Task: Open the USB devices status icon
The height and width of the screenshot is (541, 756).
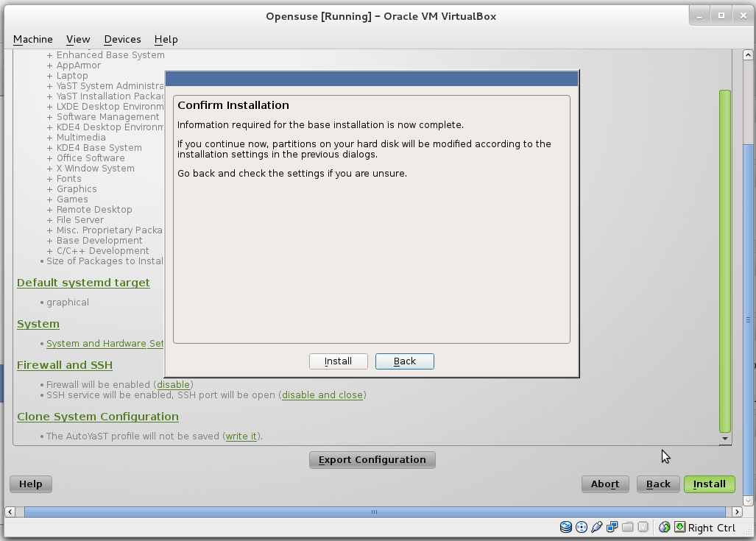Action: [x=597, y=527]
